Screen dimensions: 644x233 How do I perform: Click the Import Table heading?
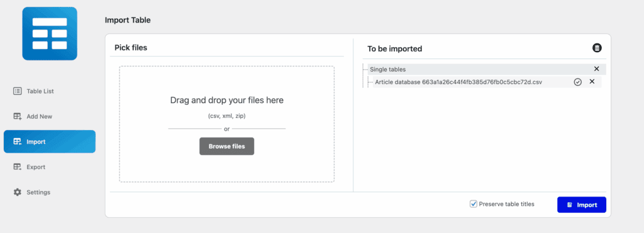click(x=128, y=19)
